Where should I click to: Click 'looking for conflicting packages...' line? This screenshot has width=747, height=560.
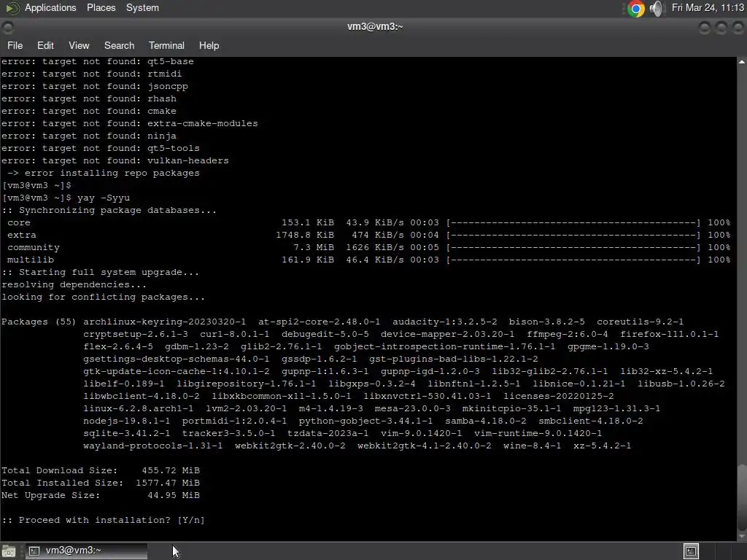coord(103,297)
